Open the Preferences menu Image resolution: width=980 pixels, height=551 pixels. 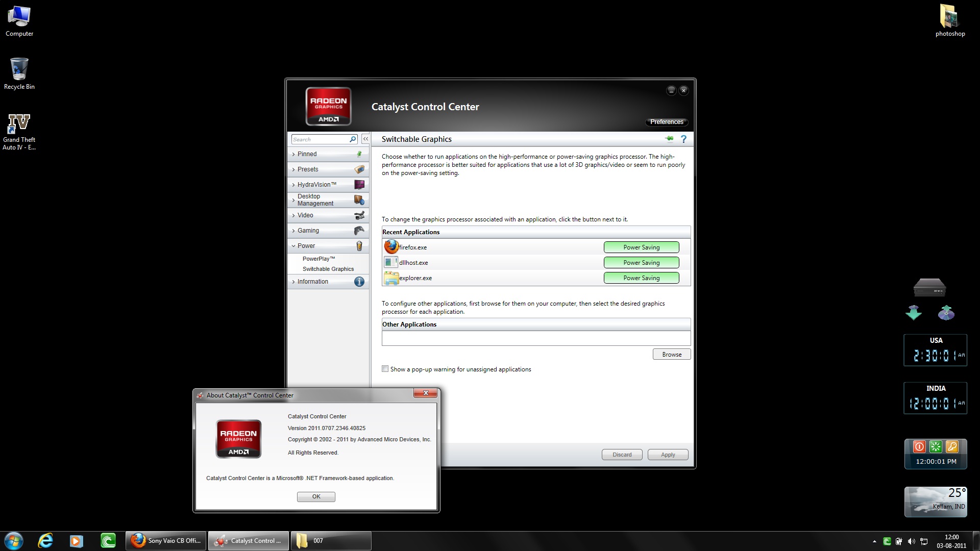(667, 122)
